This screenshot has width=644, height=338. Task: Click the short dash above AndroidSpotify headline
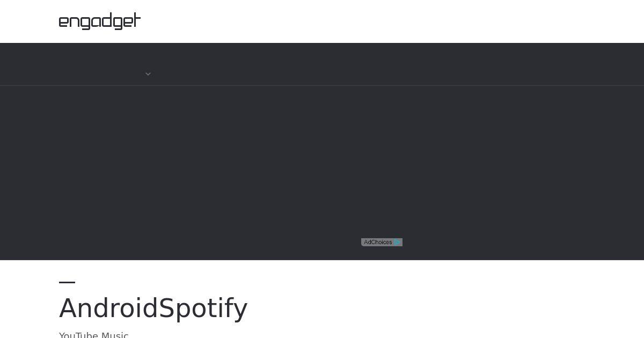tap(67, 282)
